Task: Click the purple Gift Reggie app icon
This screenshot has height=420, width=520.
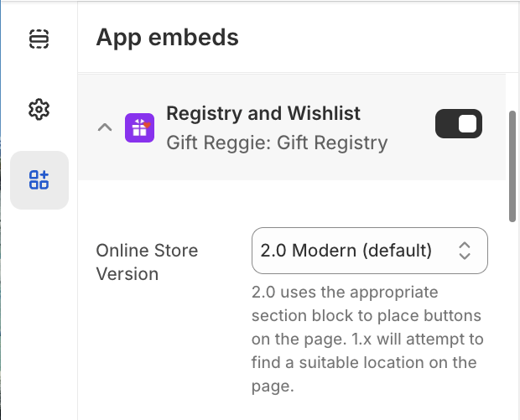Action: point(138,127)
